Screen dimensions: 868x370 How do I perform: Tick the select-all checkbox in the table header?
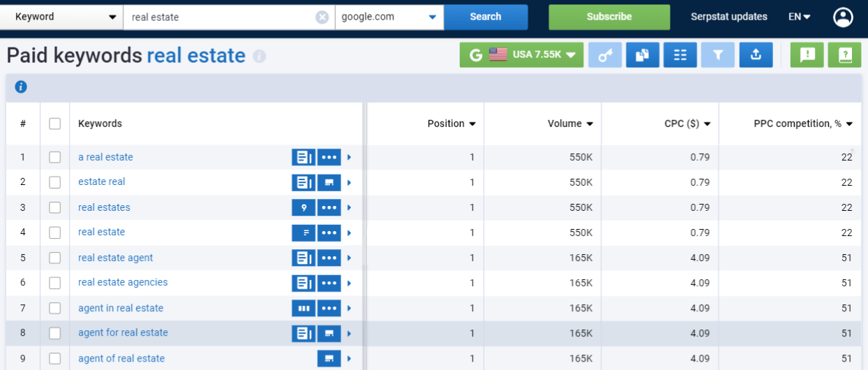[54, 124]
